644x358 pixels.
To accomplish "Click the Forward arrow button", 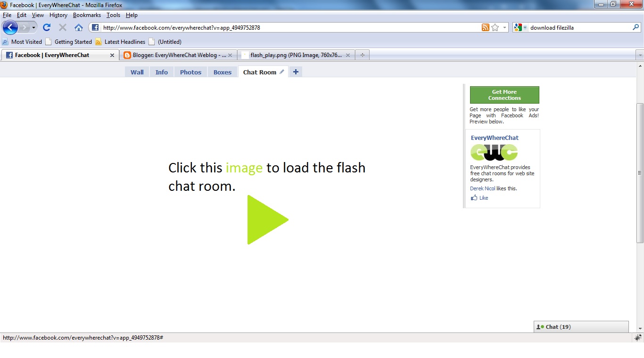I will [24, 27].
